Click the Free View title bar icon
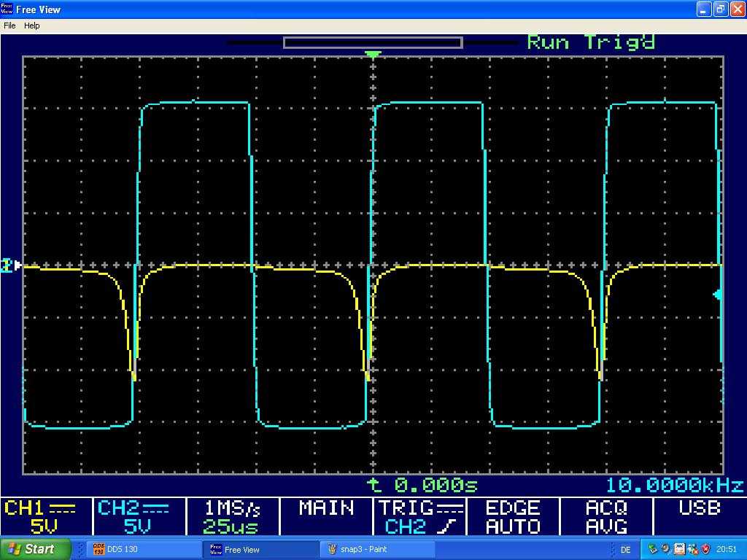The image size is (747, 560). coord(7,9)
